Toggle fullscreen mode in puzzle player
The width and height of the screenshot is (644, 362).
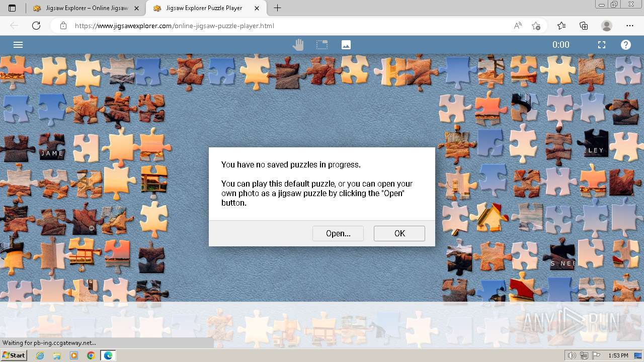click(x=602, y=45)
